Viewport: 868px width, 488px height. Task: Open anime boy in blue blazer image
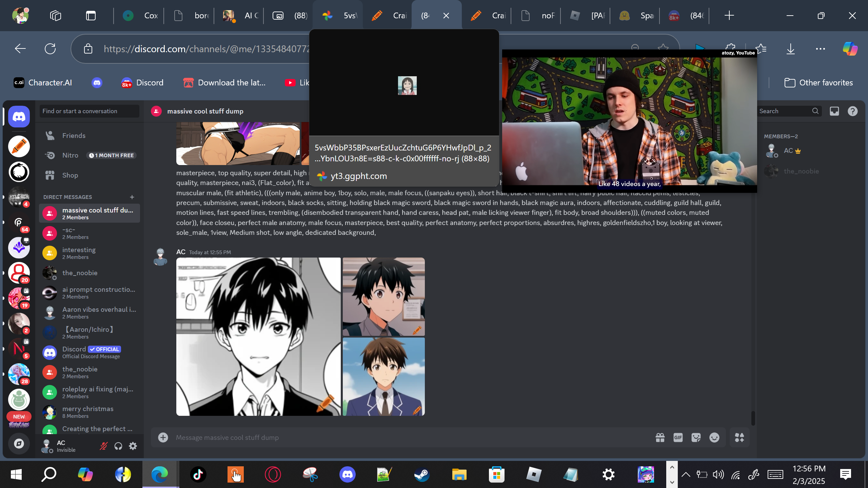point(384,377)
